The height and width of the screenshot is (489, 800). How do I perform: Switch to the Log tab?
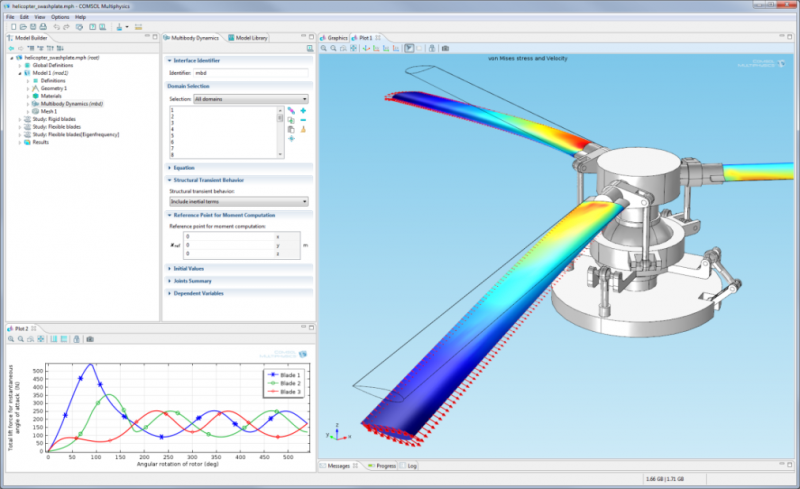click(x=409, y=466)
